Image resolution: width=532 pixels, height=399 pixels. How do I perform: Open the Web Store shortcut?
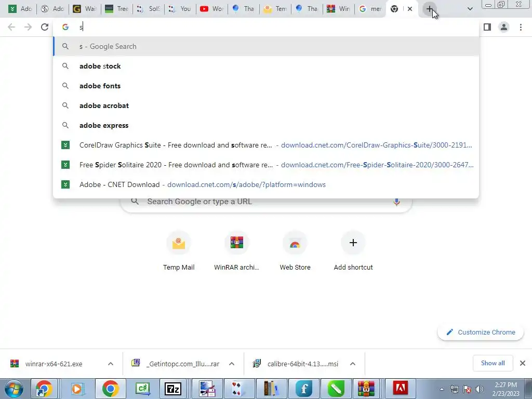point(295,251)
